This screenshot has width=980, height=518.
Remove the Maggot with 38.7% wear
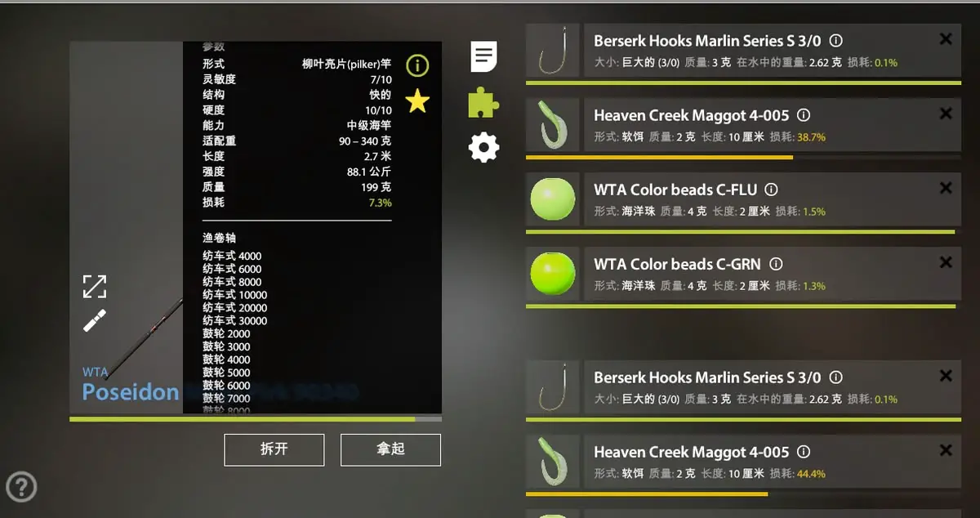click(x=946, y=114)
